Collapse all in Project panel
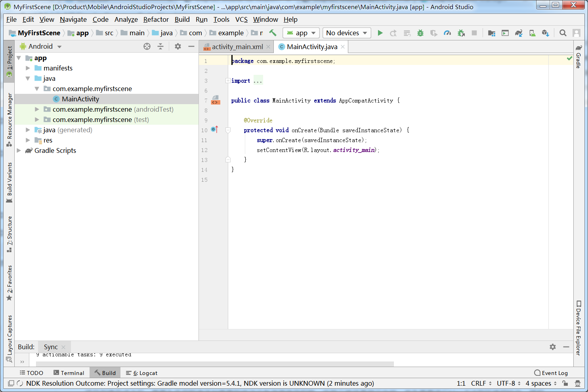The width and height of the screenshot is (588, 392). coord(160,46)
